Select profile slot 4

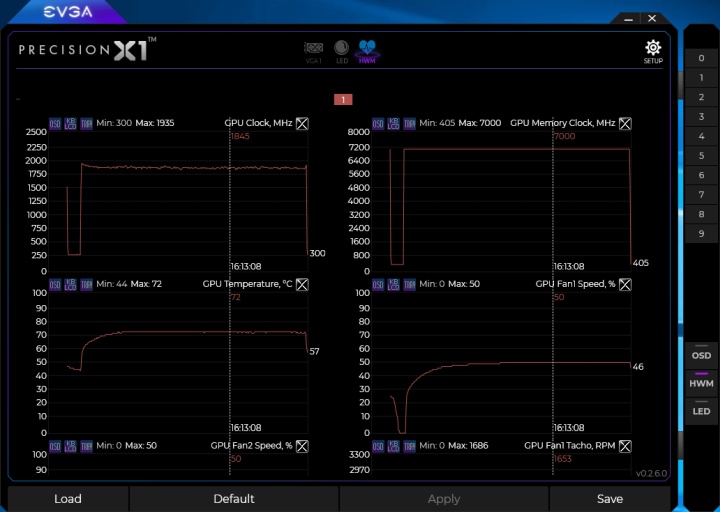tap(701, 136)
